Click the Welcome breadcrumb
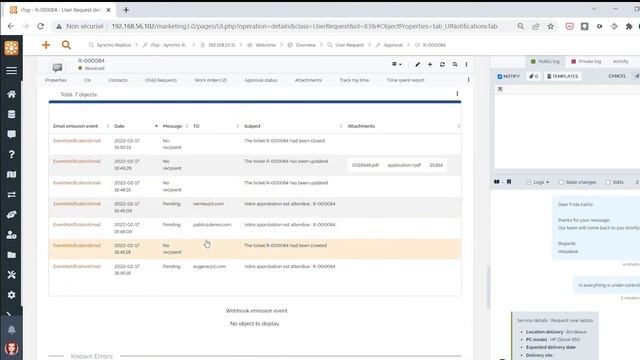 pos(265,45)
